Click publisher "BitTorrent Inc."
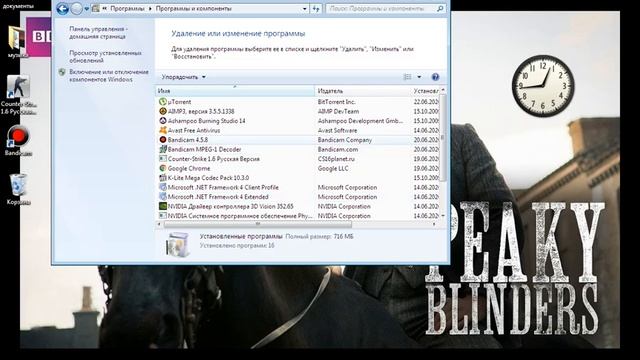Screen dimensions: 640x360 point(336,102)
